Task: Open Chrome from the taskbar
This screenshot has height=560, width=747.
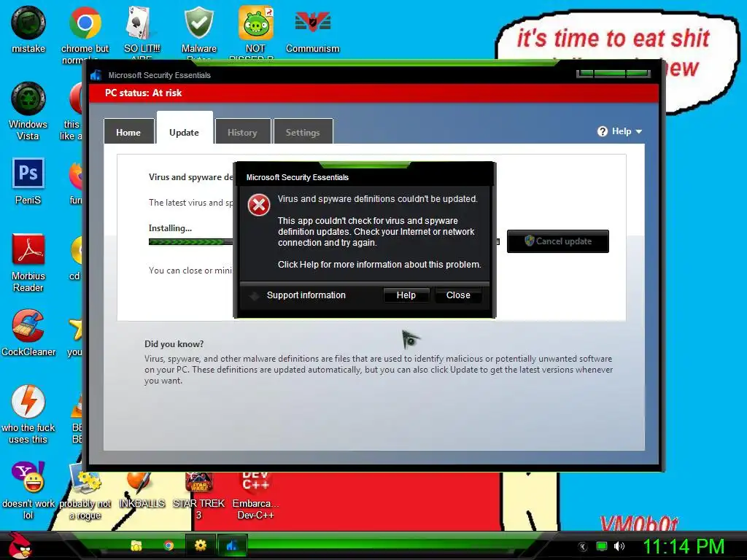Action: coord(169,545)
